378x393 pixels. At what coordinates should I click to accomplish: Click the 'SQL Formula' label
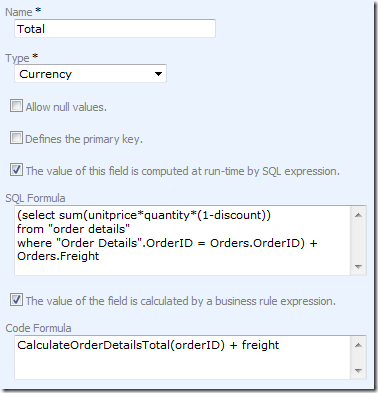[x=35, y=198]
